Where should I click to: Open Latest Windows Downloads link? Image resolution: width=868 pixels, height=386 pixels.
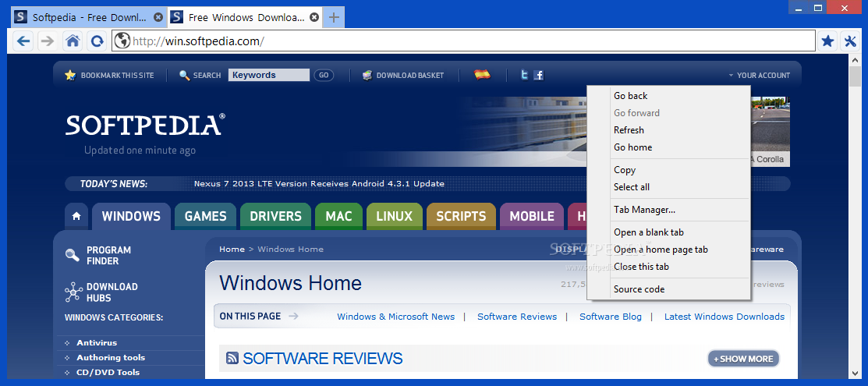tap(724, 317)
